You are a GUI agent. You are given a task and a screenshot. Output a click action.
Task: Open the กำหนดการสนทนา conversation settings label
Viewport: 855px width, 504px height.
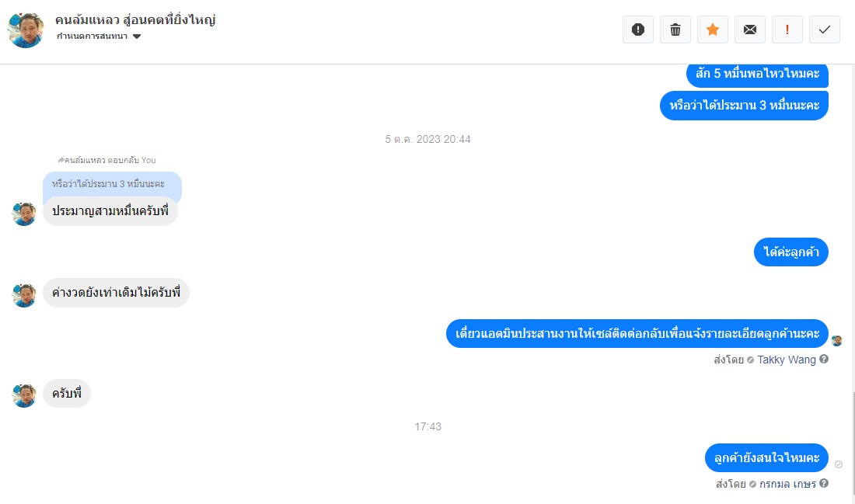click(92, 36)
